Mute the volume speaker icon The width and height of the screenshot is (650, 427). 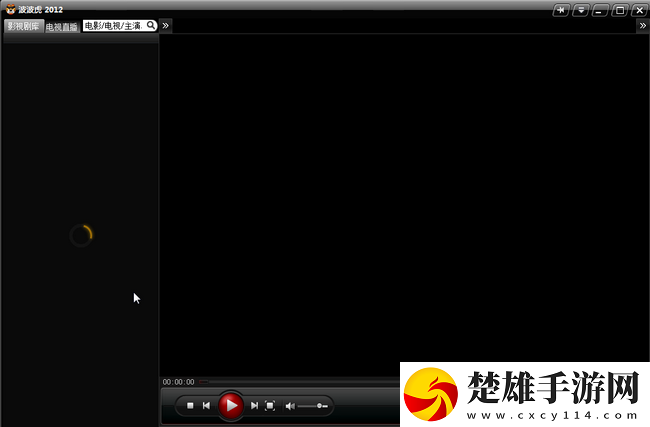290,406
